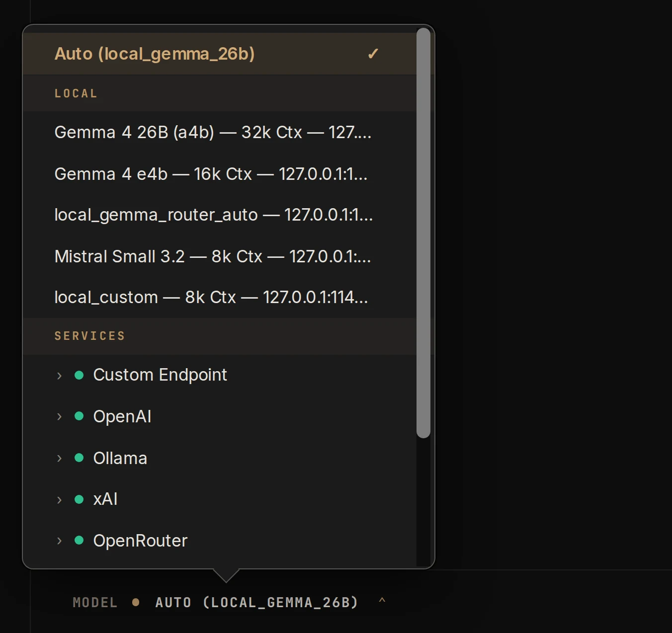Screen dimensions: 672x633
Task: Click the orange dot next to MODEL
Action: pos(136,603)
